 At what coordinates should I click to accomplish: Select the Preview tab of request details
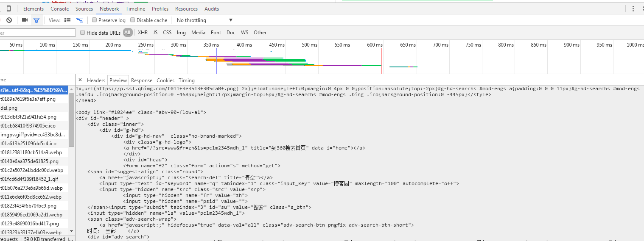[x=118, y=80]
